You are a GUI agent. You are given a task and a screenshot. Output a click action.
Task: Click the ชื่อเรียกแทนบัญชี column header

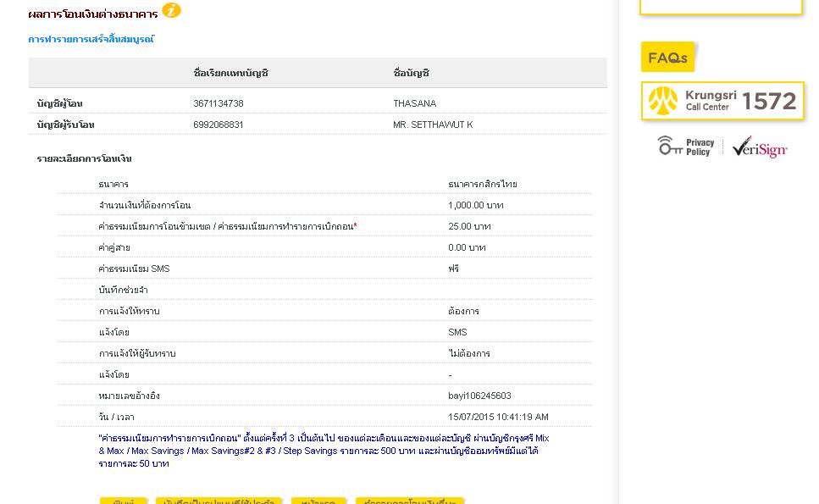coord(231,73)
